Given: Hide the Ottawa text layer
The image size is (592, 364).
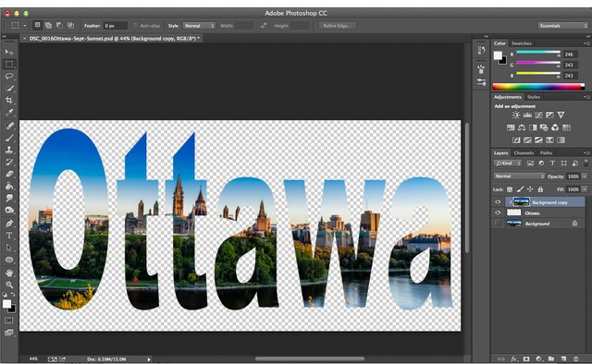Looking at the screenshot, I should click(x=498, y=212).
